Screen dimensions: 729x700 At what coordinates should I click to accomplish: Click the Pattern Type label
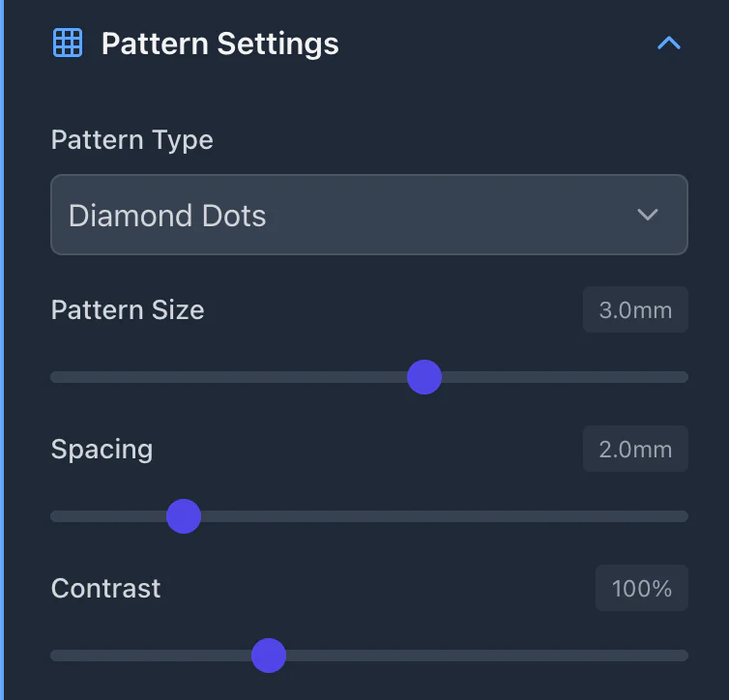pyautogui.click(x=131, y=140)
